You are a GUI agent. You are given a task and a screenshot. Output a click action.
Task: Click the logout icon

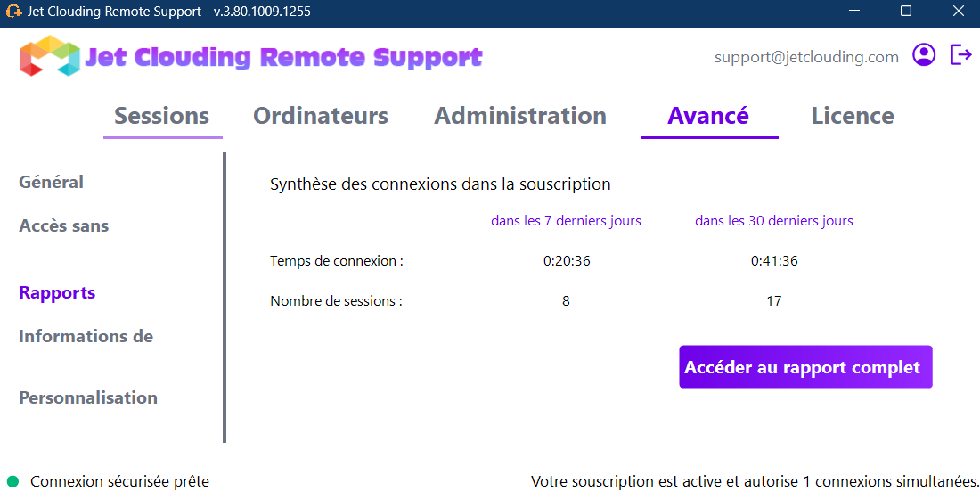point(961,55)
